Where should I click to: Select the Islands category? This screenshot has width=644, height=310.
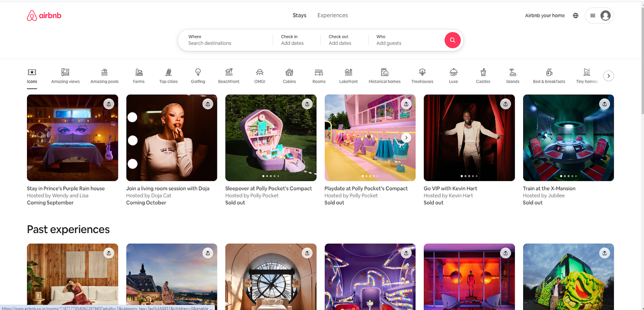(512, 76)
